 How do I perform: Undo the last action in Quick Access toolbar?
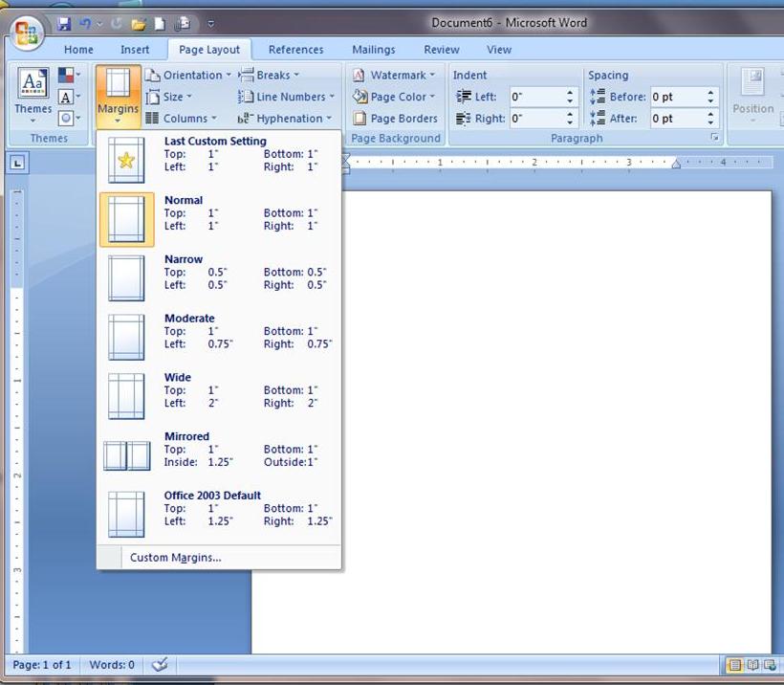pyautogui.click(x=85, y=24)
